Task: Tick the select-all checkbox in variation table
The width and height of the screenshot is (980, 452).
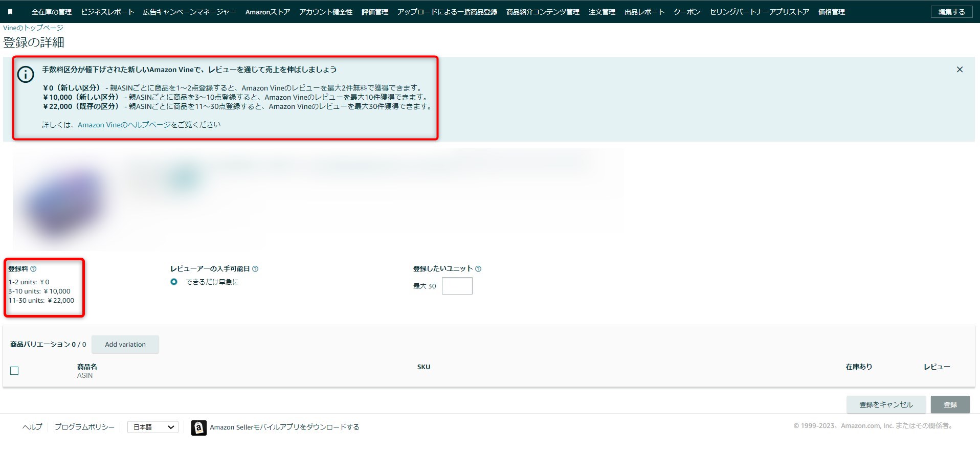Action: [x=14, y=371]
